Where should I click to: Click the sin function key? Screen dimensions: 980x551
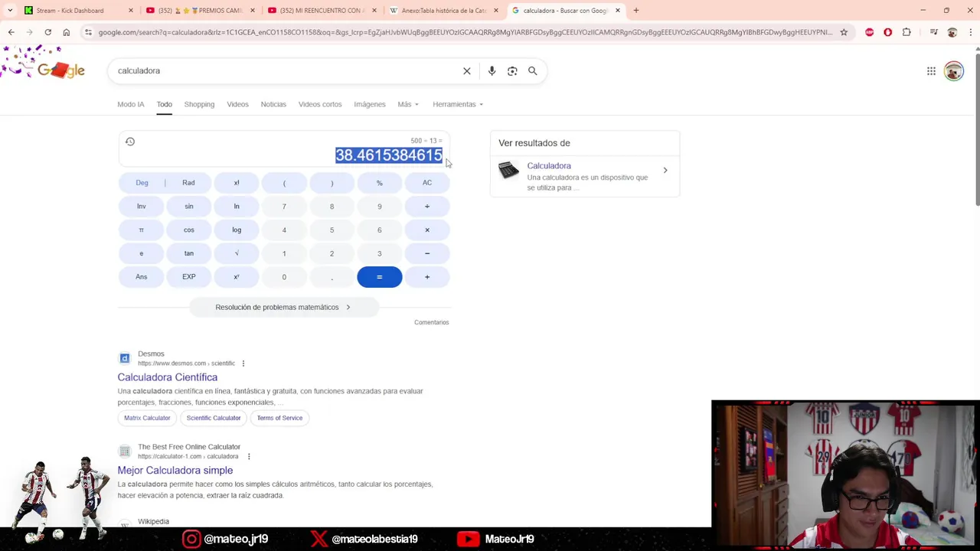coord(189,207)
